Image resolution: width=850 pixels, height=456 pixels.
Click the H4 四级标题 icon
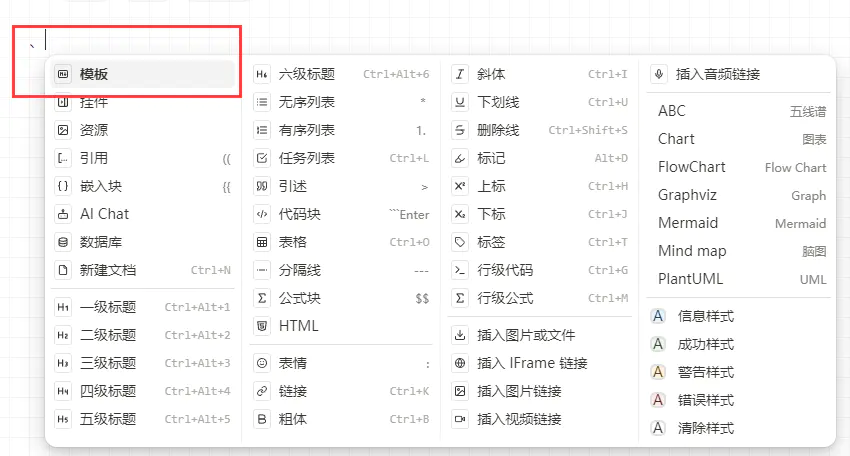(x=63, y=391)
